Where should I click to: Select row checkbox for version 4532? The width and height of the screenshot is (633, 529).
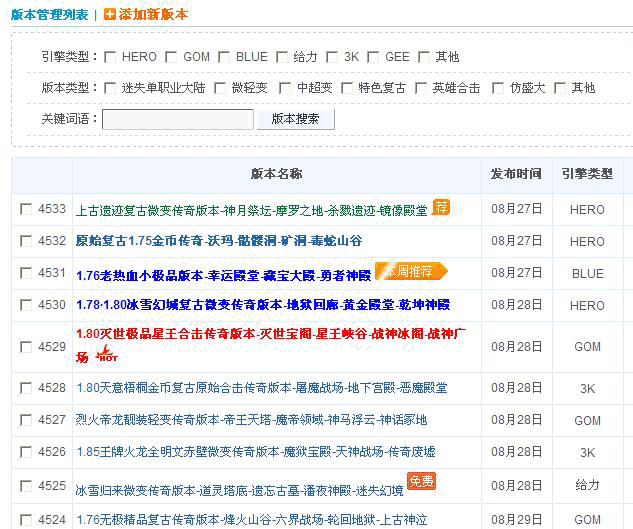tap(26, 241)
